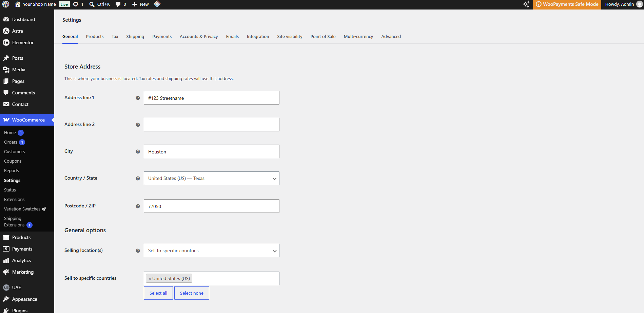This screenshot has height=313, width=644.
Task: Open the WordPress logo menu
Action: pyautogui.click(x=6, y=4)
